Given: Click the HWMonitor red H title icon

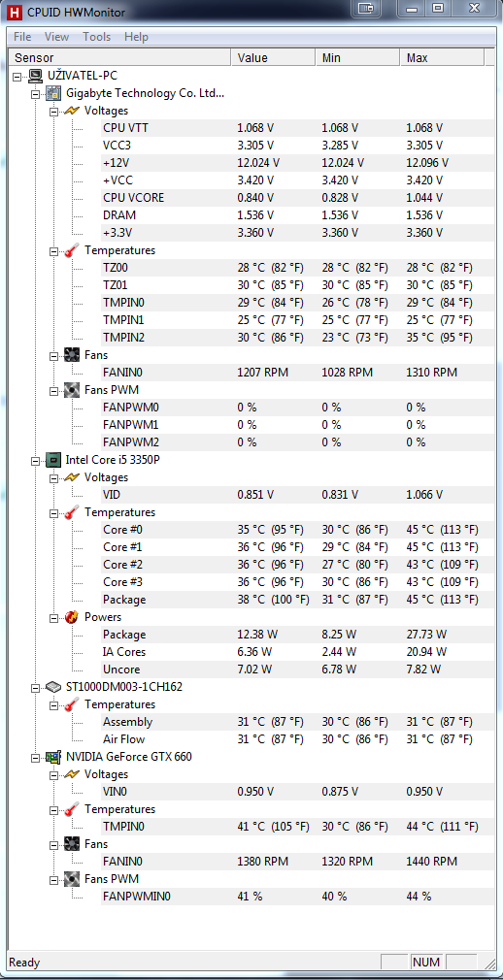Looking at the screenshot, I should click(14, 12).
